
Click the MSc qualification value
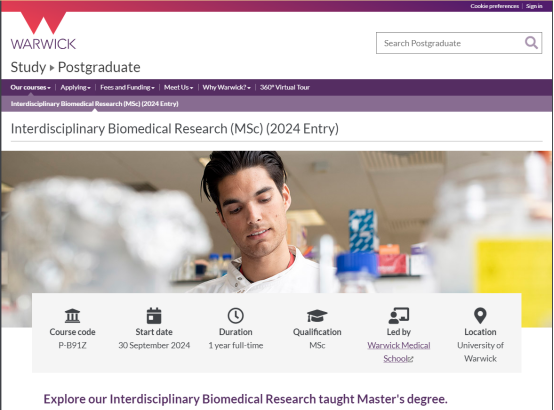point(317,345)
